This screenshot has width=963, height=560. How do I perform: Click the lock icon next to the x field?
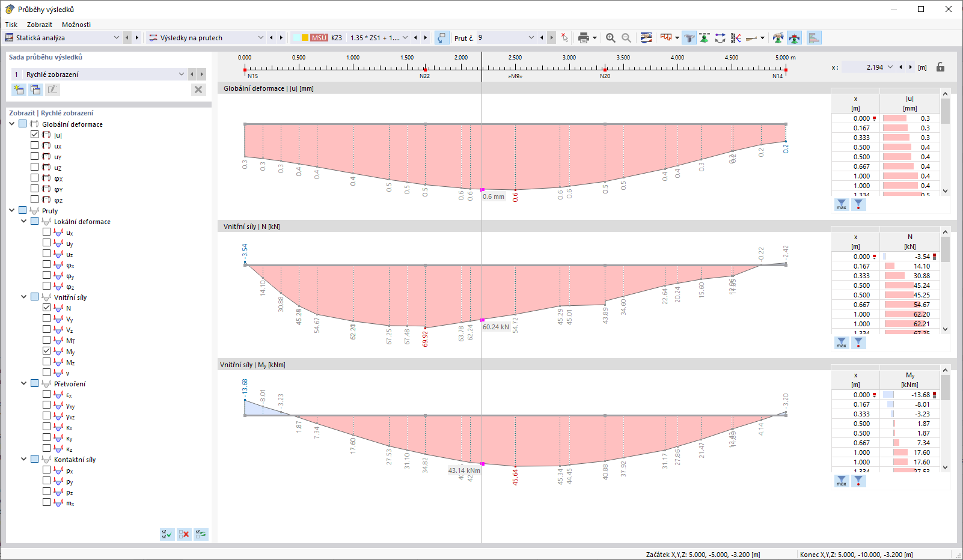[941, 67]
